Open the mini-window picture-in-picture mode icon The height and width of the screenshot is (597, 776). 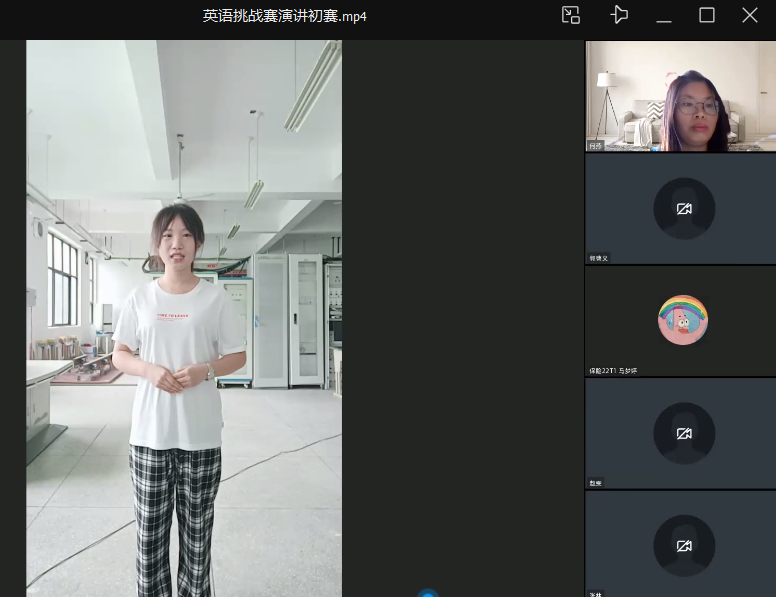click(x=571, y=15)
